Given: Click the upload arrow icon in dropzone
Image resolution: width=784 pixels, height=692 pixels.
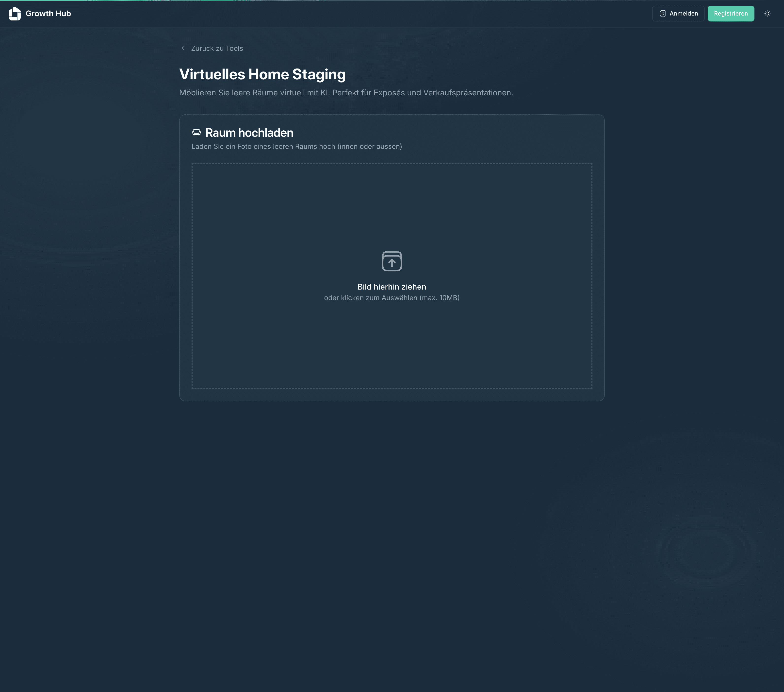Looking at the screenshot, I should point(392,261).
